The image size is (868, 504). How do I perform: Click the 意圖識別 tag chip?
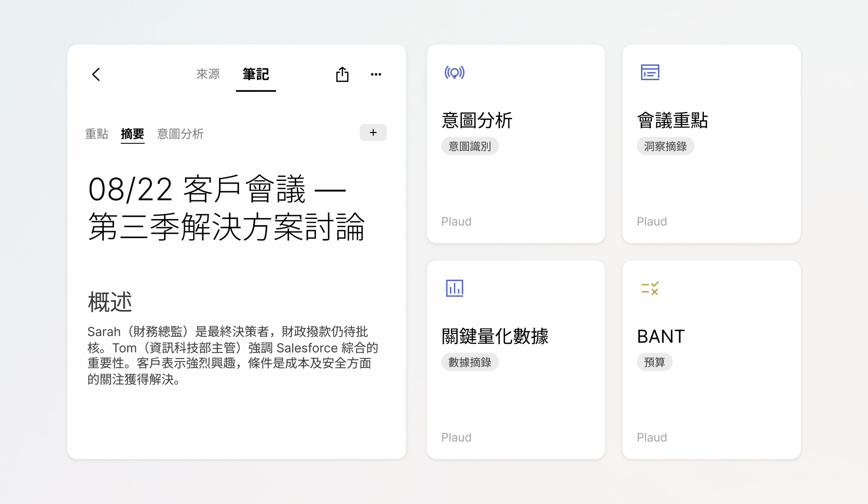pos(470,146)
